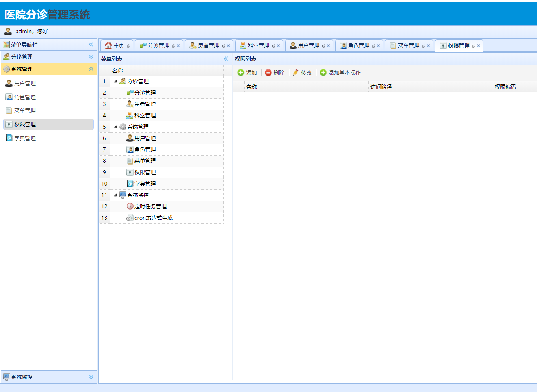The width and height of the screenshot is (537, 392).
Task: Switch to the 患者管理 tab
Action: 208,45
